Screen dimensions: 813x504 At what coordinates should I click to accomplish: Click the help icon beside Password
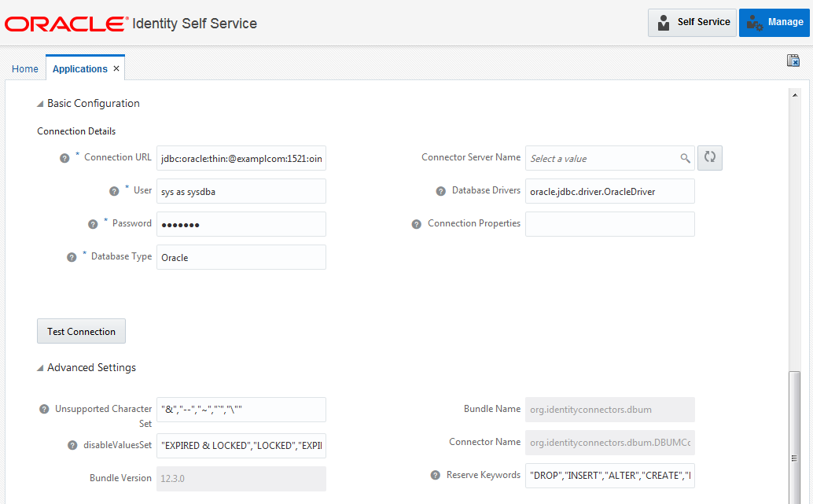click(92, 223)
